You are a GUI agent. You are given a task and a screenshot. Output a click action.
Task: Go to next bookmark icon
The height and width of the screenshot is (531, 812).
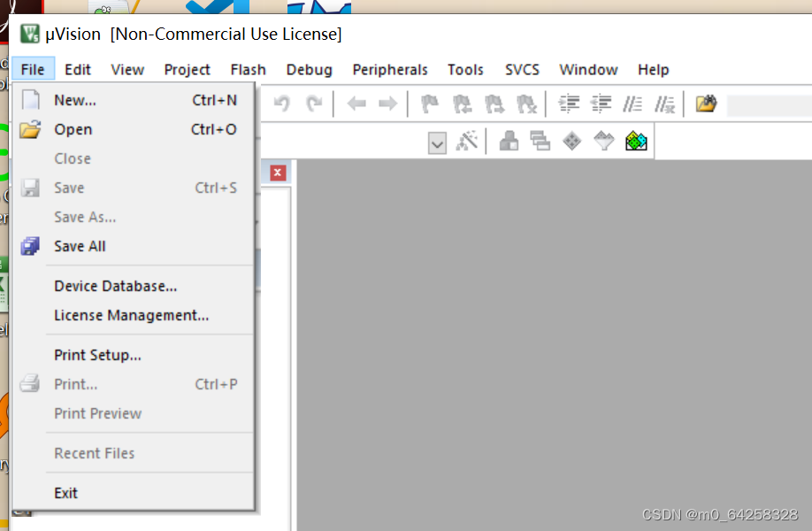[494, 104]
